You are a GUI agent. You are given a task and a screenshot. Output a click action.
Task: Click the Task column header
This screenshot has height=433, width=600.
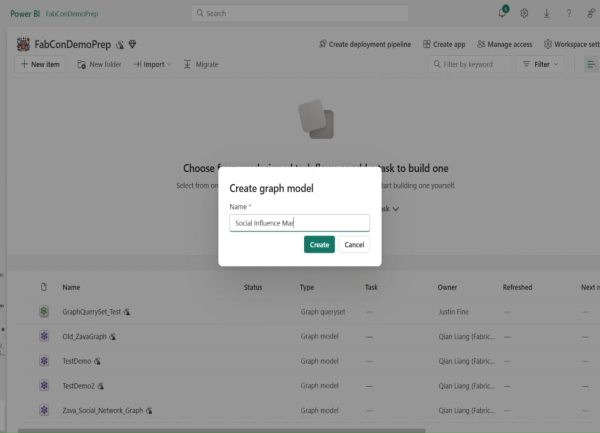click(x=371, y=287)
